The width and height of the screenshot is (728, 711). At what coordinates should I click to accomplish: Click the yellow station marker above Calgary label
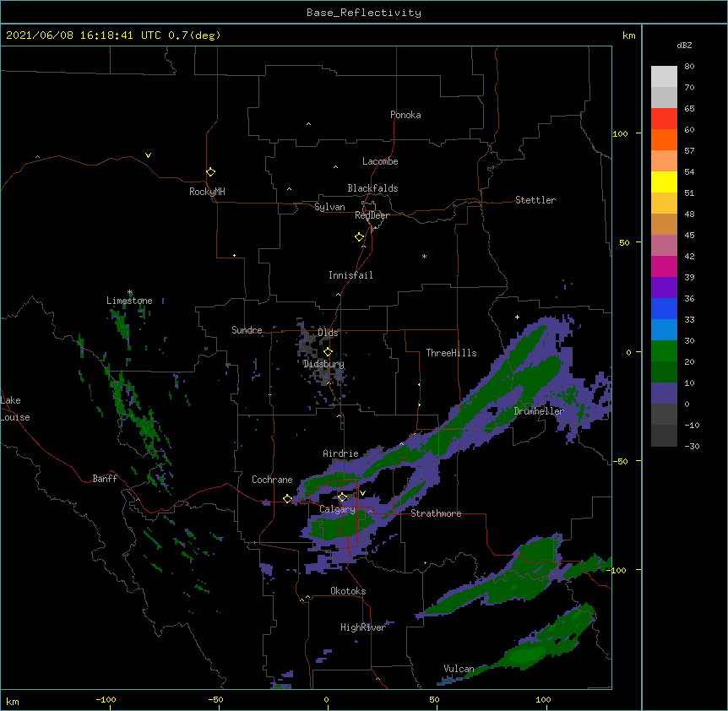[342, 497]
